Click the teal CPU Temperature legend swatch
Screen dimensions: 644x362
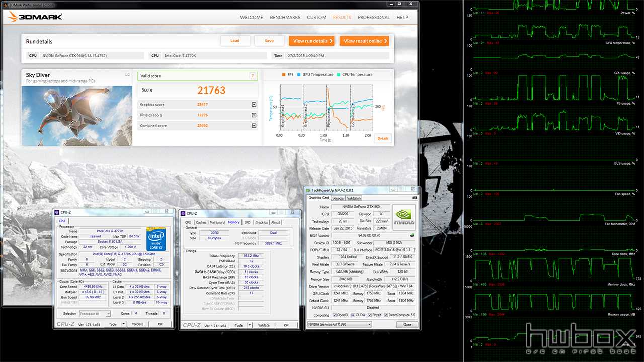pos(340,75)
